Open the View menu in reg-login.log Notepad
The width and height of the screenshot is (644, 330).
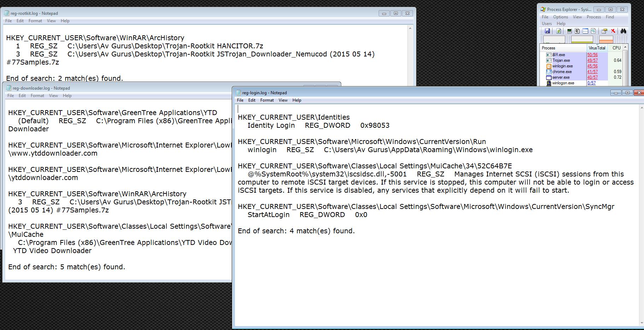(x=283, y=100)
